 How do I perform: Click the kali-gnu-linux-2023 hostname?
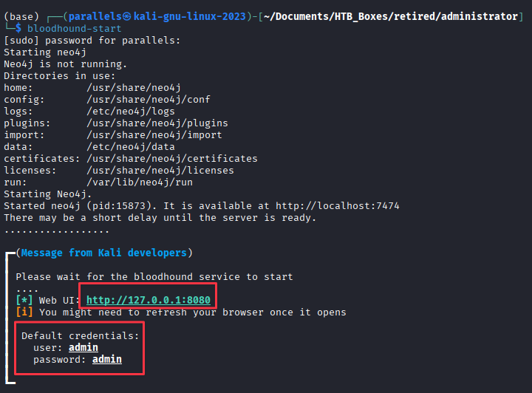(x=189, y=16)
